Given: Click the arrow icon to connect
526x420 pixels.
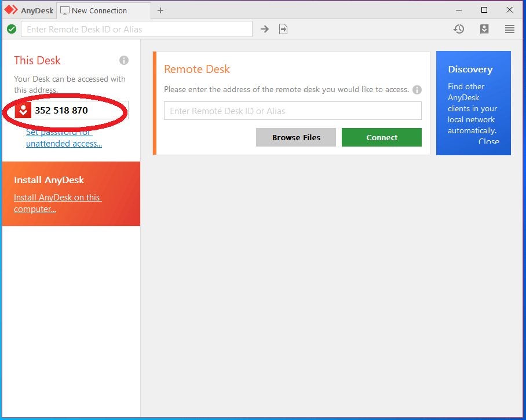Looking at the screenshot, I should (x=265, y=29).
